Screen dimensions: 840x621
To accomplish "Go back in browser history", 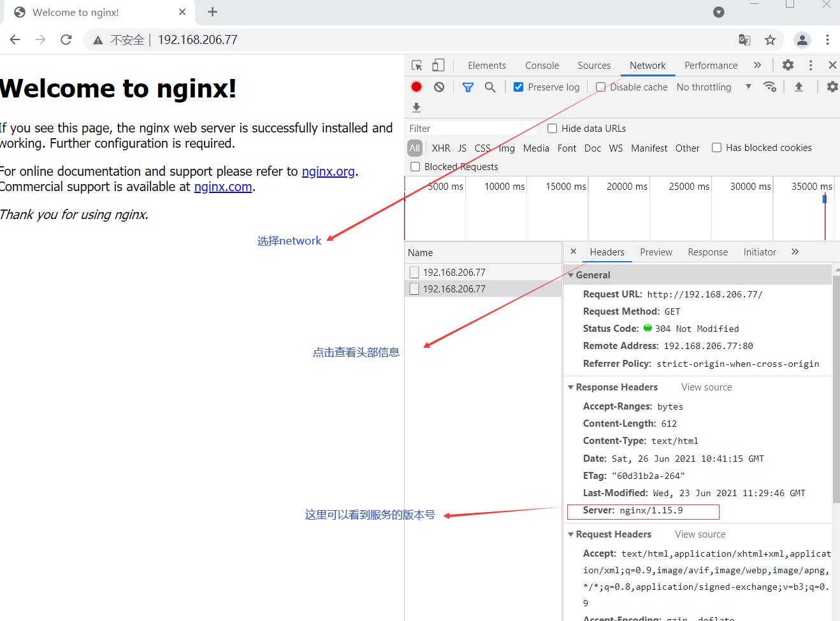I will (x=15, y=39).
